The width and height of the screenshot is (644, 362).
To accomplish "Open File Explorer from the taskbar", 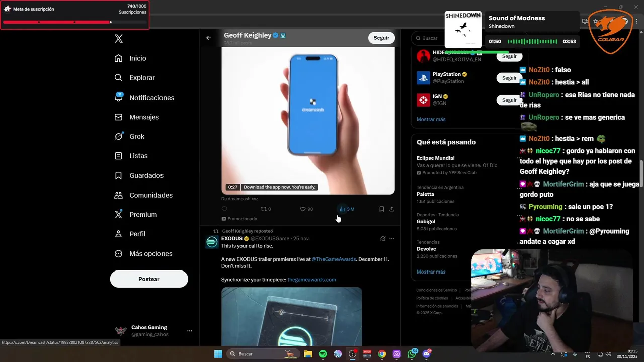I will (x=308, y=354).
